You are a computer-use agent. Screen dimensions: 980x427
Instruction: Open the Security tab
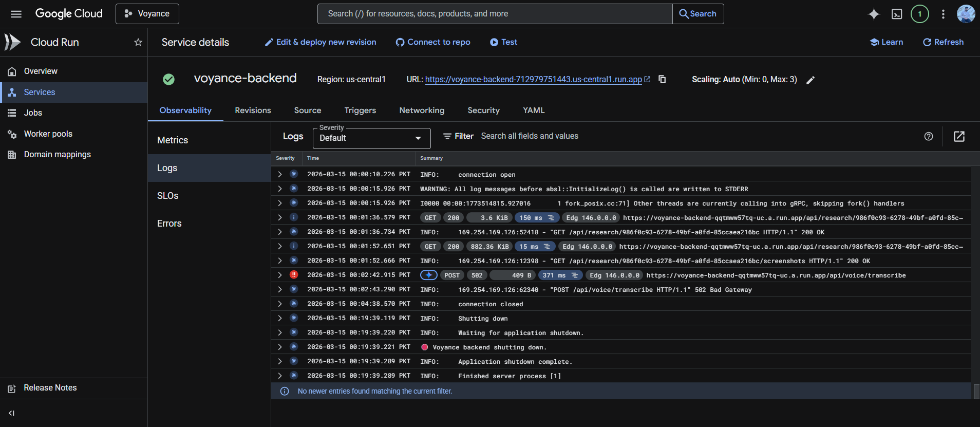click(483, 110)
